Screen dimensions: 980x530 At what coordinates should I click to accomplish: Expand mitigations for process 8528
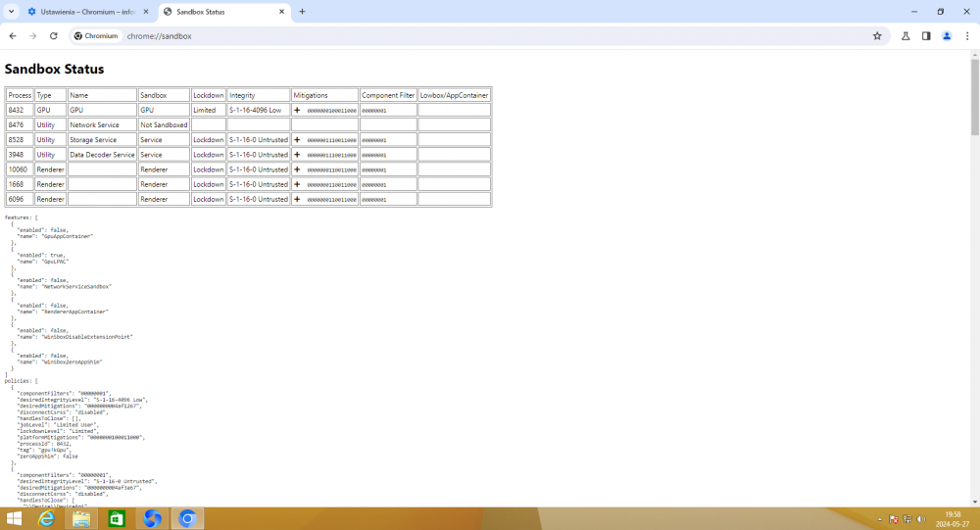[297, 140]
